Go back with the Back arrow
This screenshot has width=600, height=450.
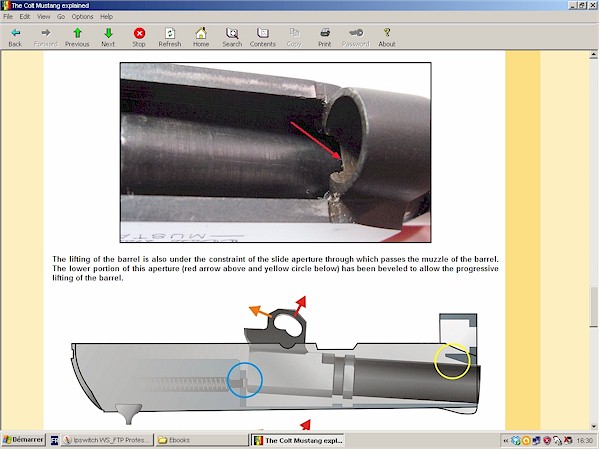pyautogui.click(x=15, y=37)
